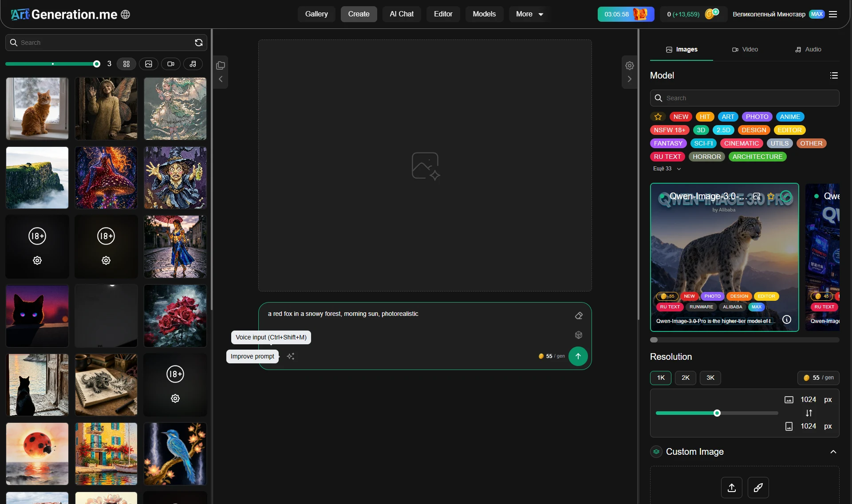
Task: Select the 1K resolution option
Action: pos(661,378)
